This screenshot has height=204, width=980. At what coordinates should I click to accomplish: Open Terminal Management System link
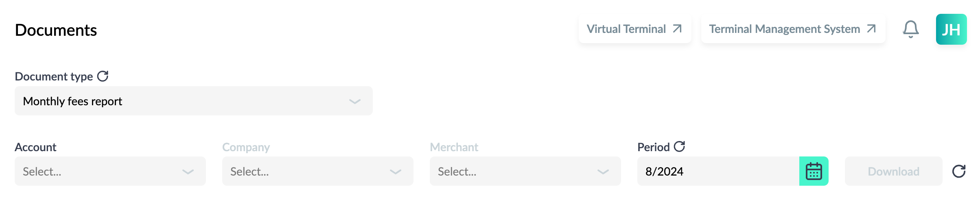click(793, 29)
